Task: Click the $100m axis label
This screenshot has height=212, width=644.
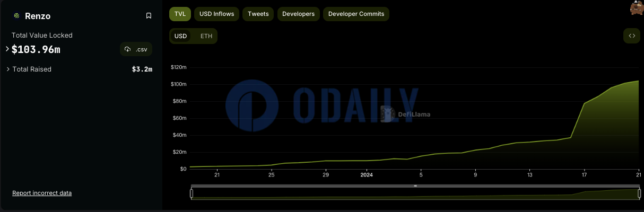Action: point(178,84)
